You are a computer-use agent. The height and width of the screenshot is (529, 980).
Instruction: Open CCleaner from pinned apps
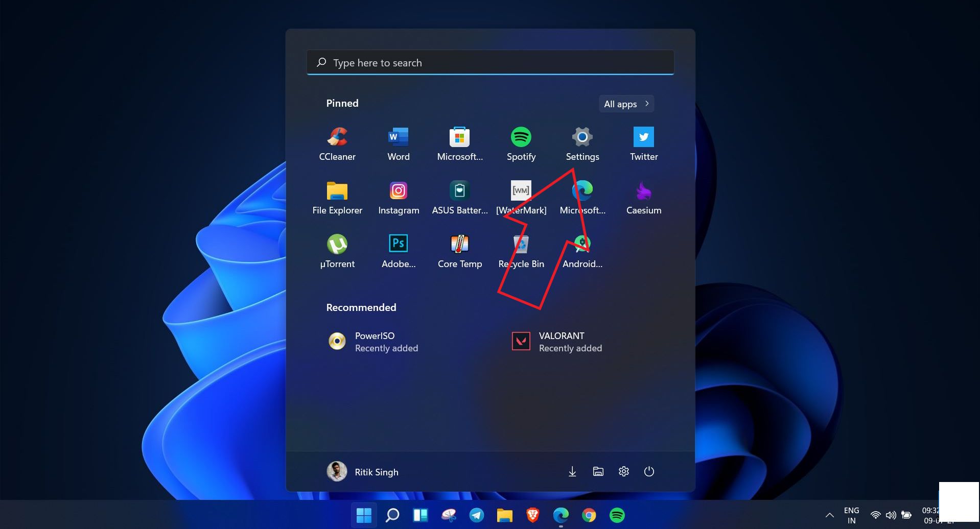pyautogui.click(x=337, y=145)
